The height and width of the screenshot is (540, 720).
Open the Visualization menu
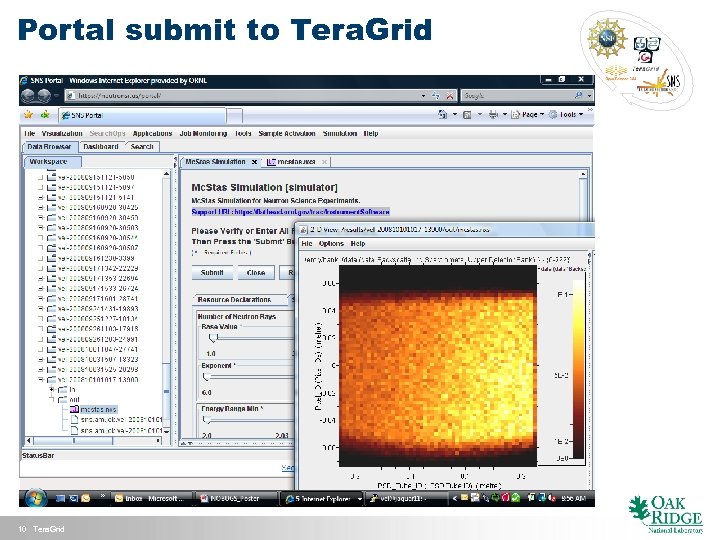tap(62, 134)
